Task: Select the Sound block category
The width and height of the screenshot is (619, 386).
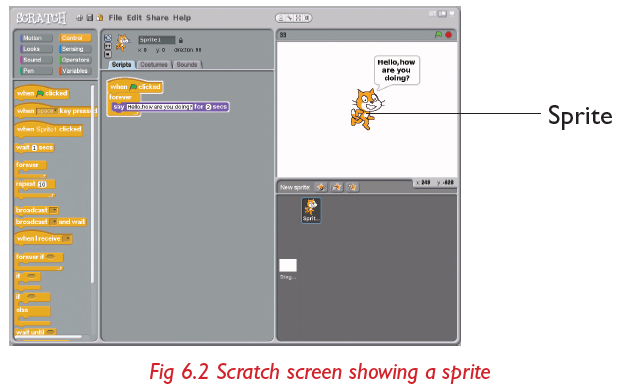Action: pos(36,60)
